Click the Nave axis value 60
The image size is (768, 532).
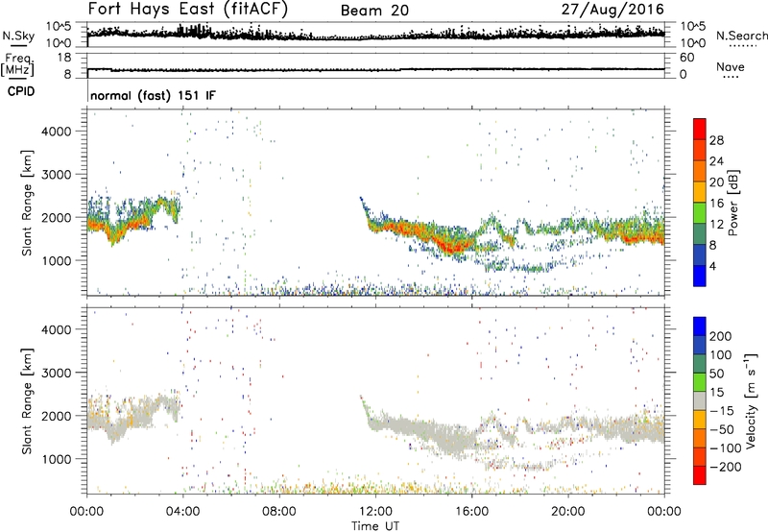[687, 58]
